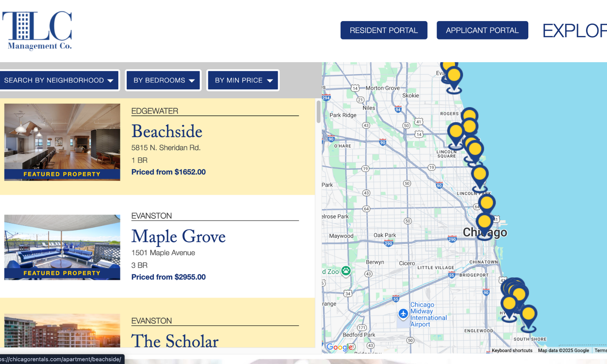
Task: Open the Maple Grove listing title
Action: 178,237
